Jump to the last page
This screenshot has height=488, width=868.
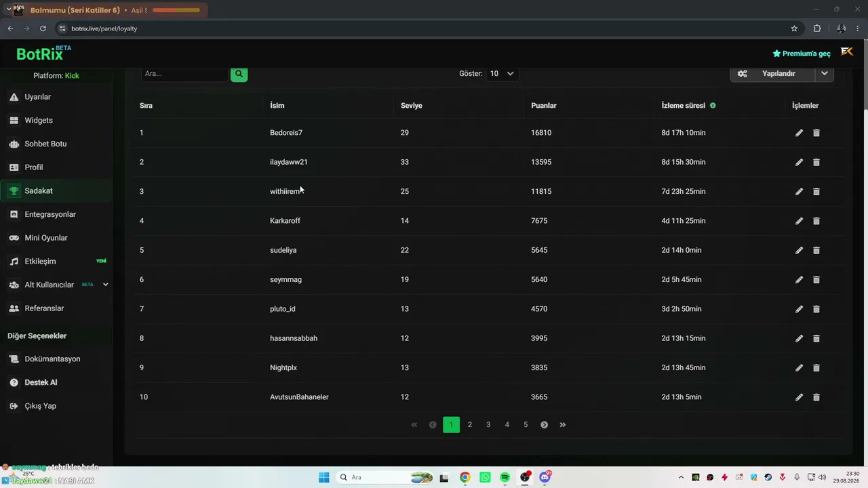(563, 425)
